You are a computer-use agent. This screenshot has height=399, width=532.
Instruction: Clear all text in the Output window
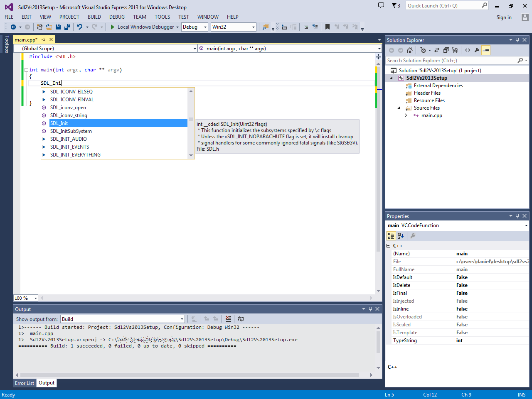coord(228,319)
